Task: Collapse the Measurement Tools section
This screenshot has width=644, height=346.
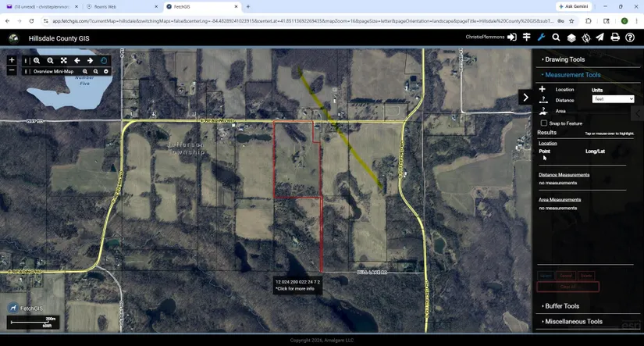Action: coord(572,75)
